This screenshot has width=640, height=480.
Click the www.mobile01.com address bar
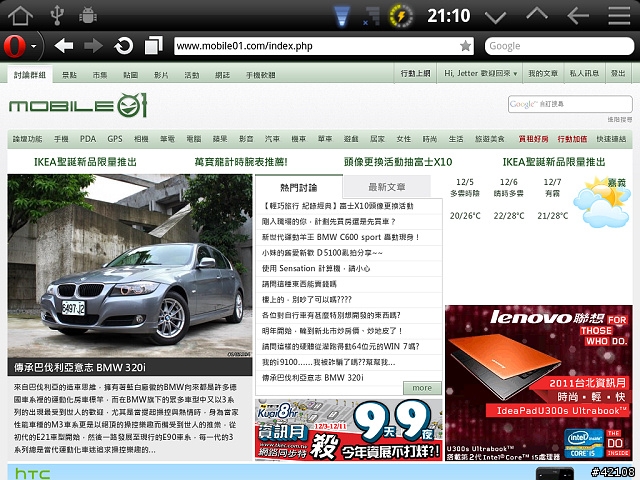point(324,46)
